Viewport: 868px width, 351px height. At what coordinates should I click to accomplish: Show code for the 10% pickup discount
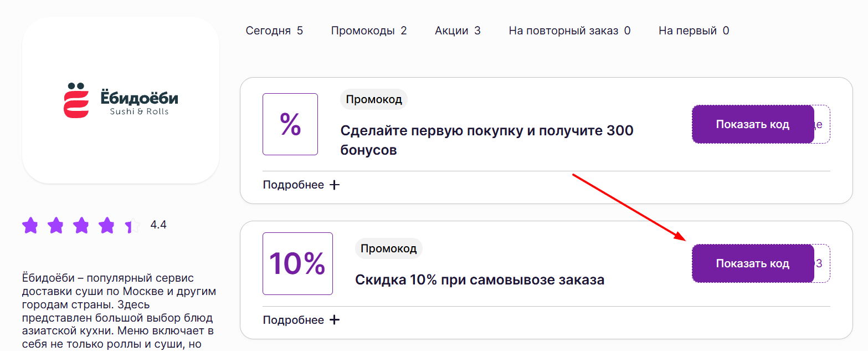pos(752,263)
